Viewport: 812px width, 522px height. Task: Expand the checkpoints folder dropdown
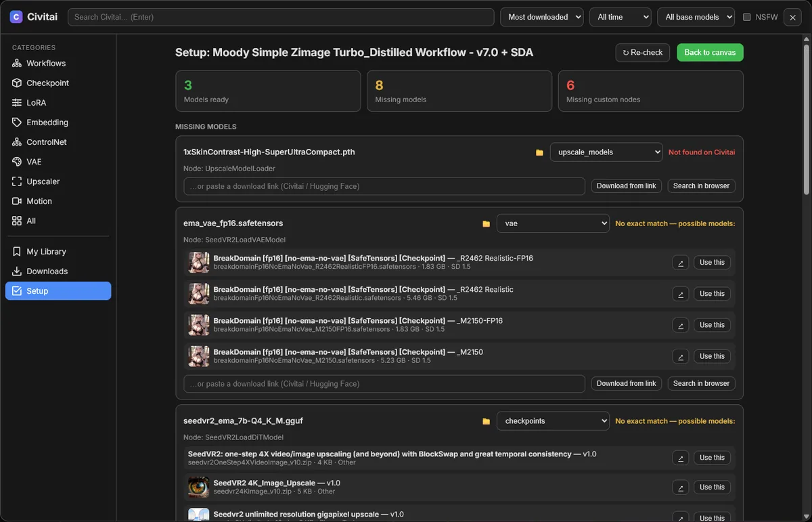tap(553, 421)
